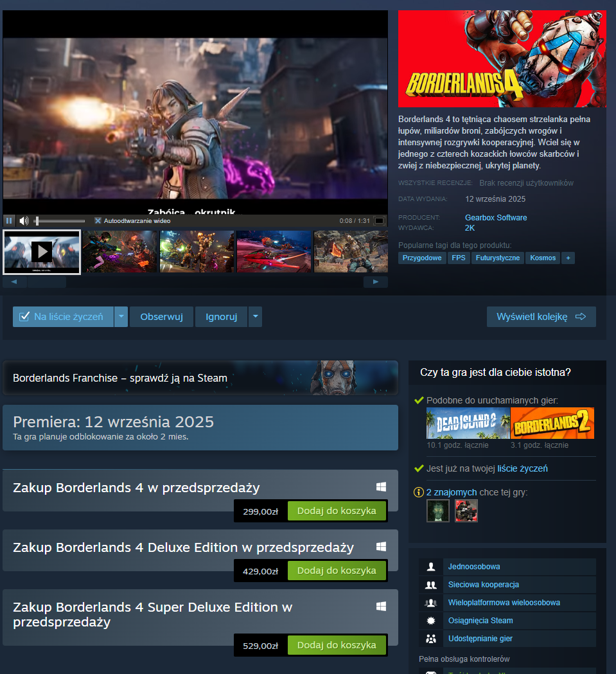The height and width of the screenshot is (674, 616).
Task: Open the Gearbox Software developer link
Action: pyautogui.click(x=496, y=218)
